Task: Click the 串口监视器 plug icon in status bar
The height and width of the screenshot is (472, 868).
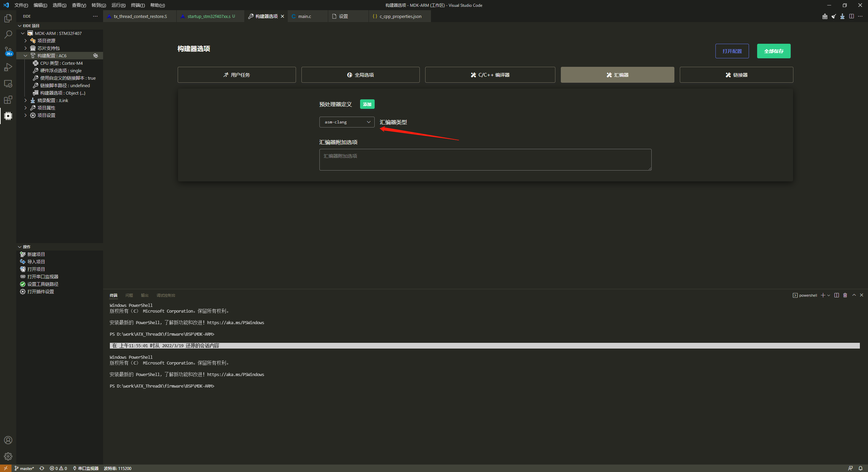Action: coord(75,468)
